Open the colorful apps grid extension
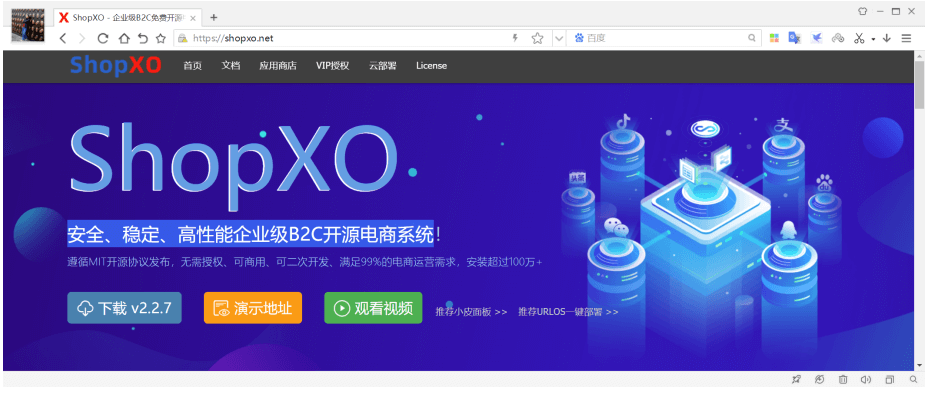927x393 pixels. [x=773, y=38]
